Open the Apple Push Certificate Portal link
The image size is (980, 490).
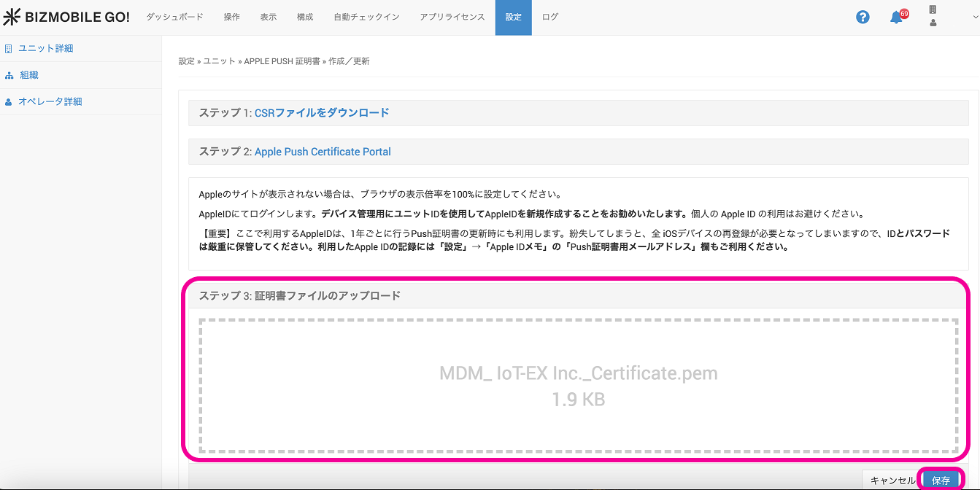(x=323, y=152)
